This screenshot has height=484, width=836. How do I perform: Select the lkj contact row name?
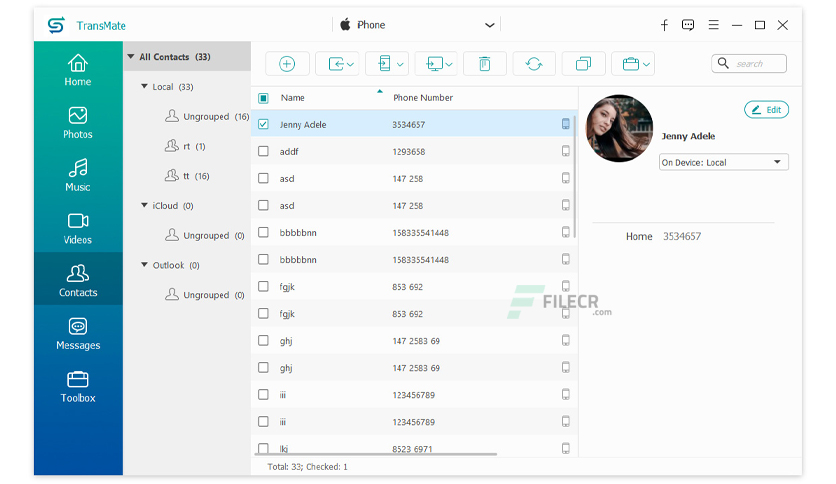click(284, 449)
